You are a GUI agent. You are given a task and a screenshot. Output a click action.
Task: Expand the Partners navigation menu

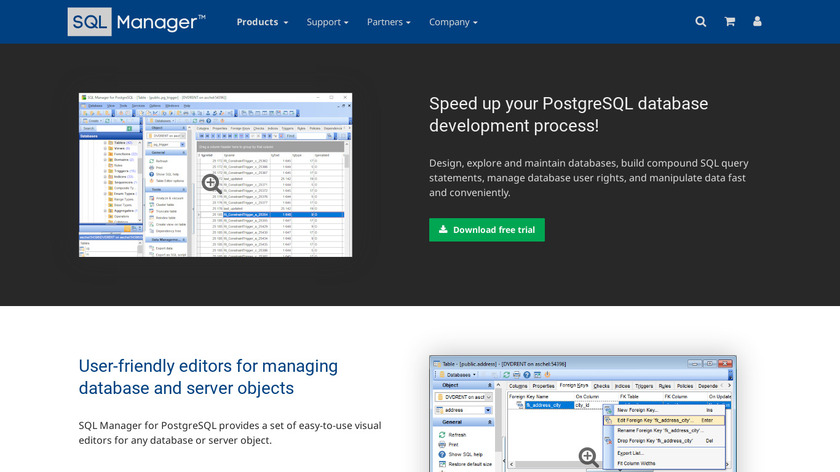pyautogui.click(x=388, y=22)
